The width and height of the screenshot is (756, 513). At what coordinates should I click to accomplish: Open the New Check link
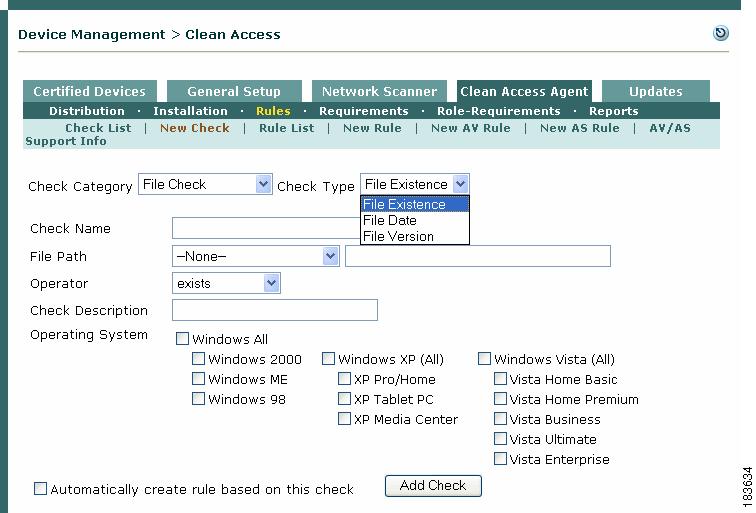coord(195,128)
